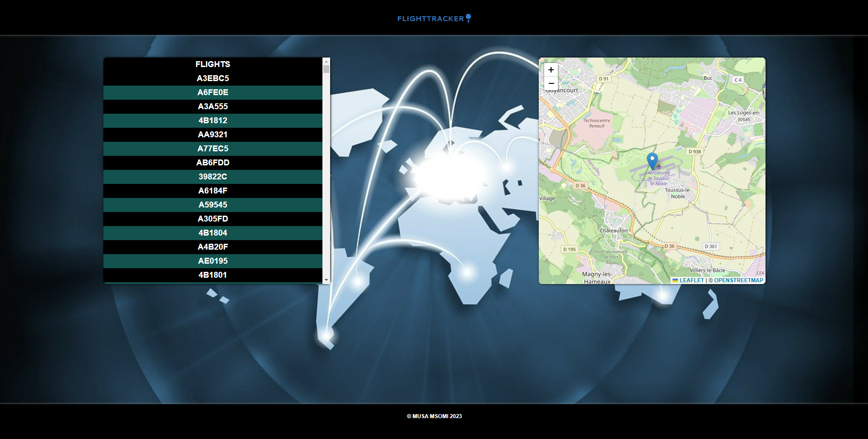Click the zoom-in button on the map

coord(551,70)
